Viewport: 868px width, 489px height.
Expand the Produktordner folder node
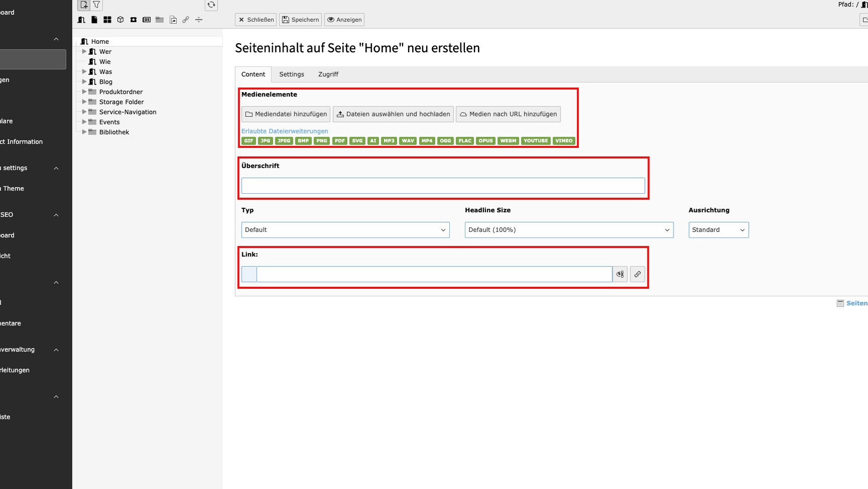84,92
